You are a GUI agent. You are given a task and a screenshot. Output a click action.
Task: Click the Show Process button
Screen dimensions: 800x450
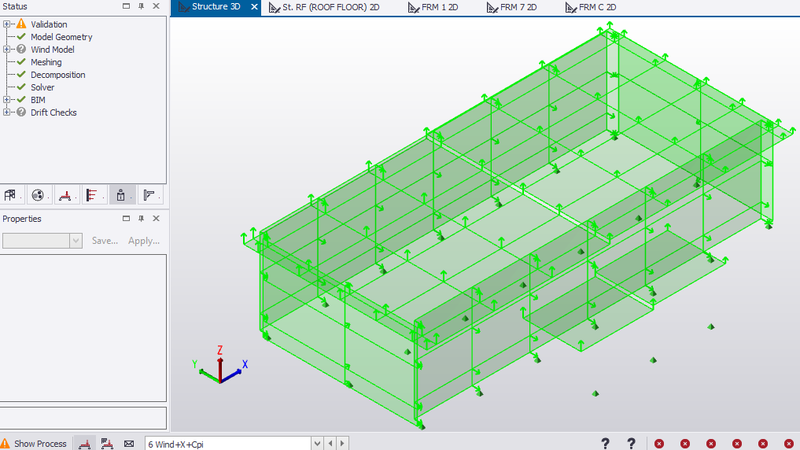(x=40, y=444)
